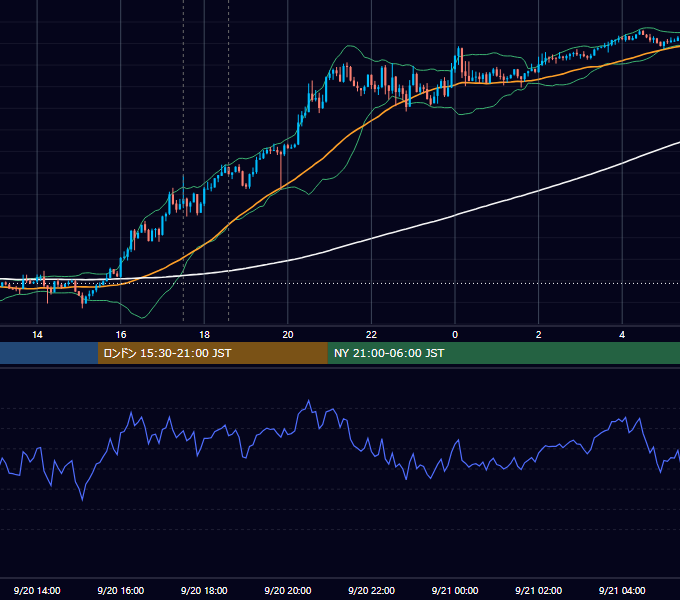Click the 16 hour label on price chart
The height and width of the screenshot is (600, 680).
pos(121,335)
